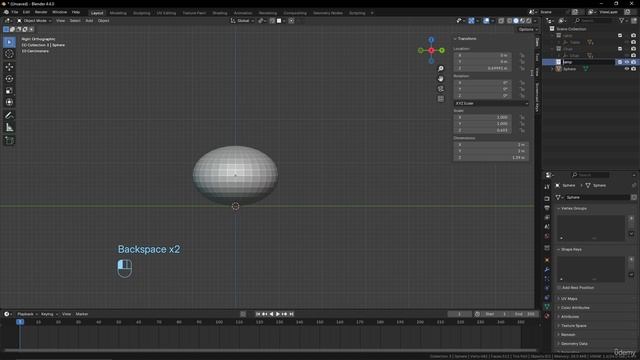Choose the Annotate pencil tool
Image resolution: width=640 pixels, height=360 pixels.
point(9,116)
